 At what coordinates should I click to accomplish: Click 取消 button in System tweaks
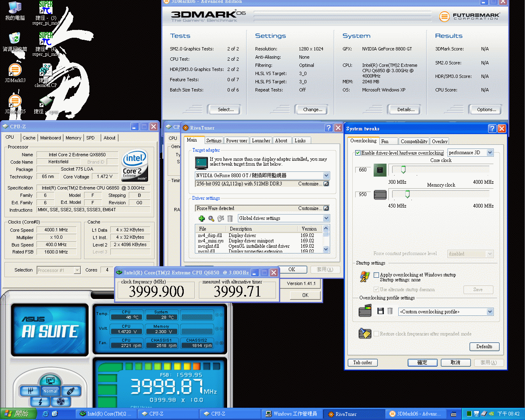pyautogui.click(x=456, y=363)
